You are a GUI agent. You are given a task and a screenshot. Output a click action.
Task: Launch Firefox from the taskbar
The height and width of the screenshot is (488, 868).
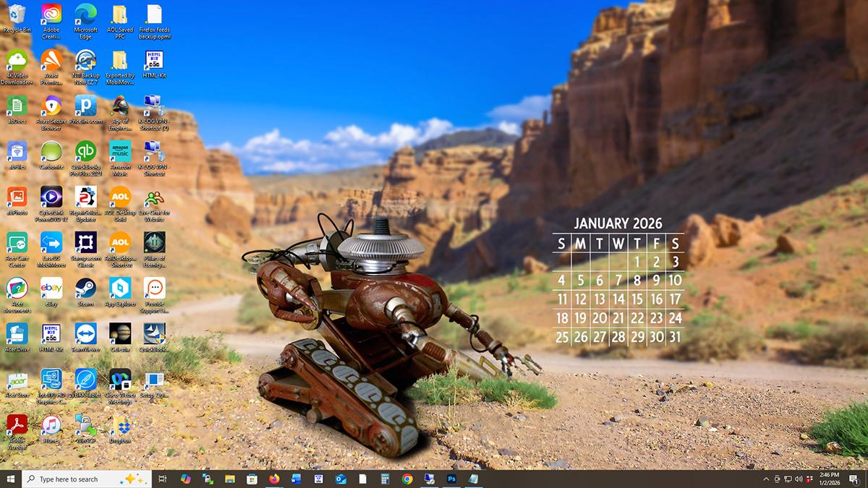(274, 479)
